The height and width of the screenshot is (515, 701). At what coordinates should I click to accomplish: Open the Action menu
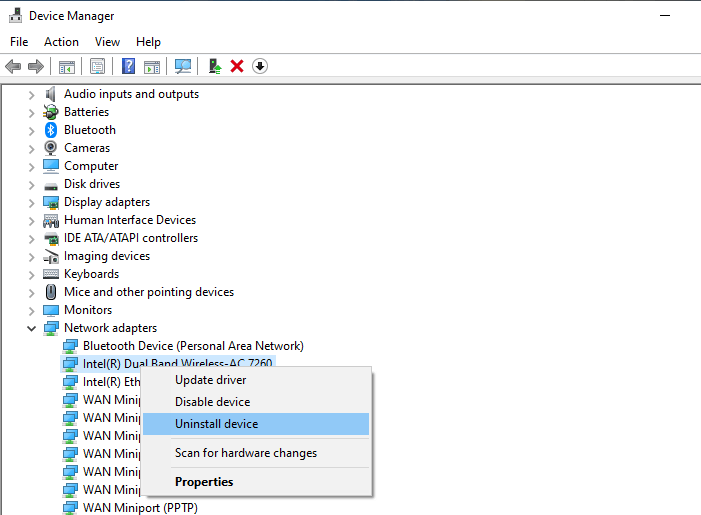[x=61, y=42]
